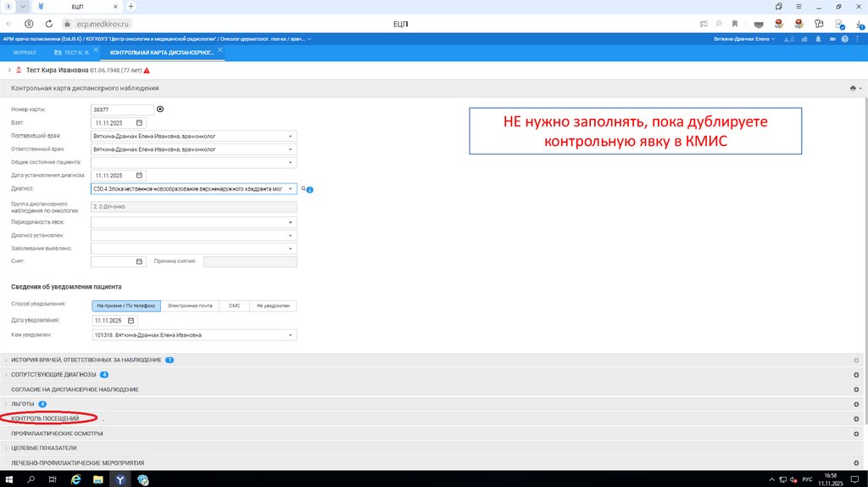The image size is (868, 487).
Task: Click the ecp.medkirov.ru address bar
Action: coord(103,24)
